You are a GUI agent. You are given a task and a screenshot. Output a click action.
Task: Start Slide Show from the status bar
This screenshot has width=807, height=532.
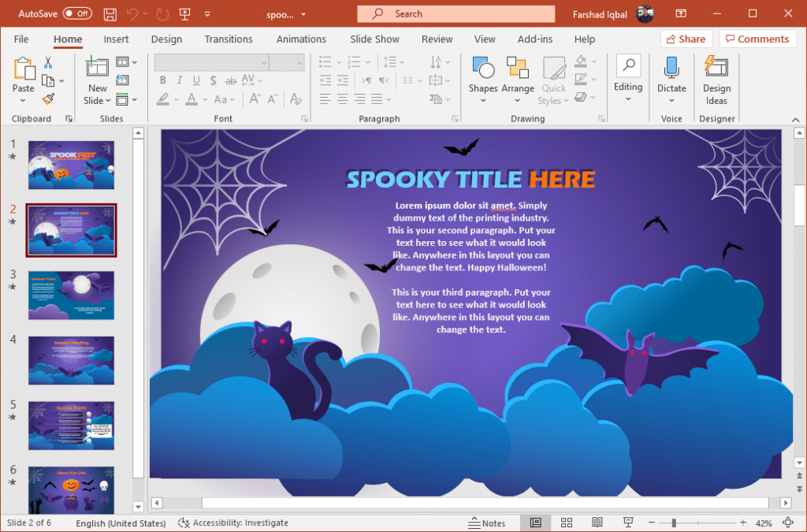pos(627,523)
